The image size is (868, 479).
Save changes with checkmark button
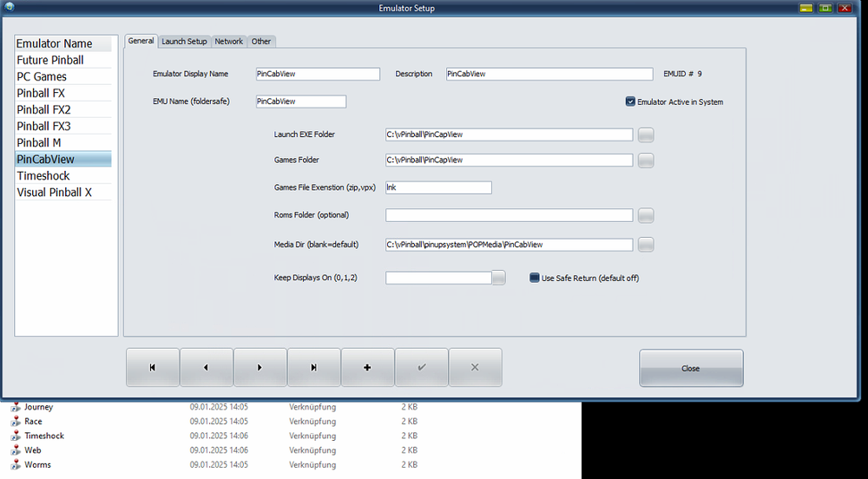(421, 367)
